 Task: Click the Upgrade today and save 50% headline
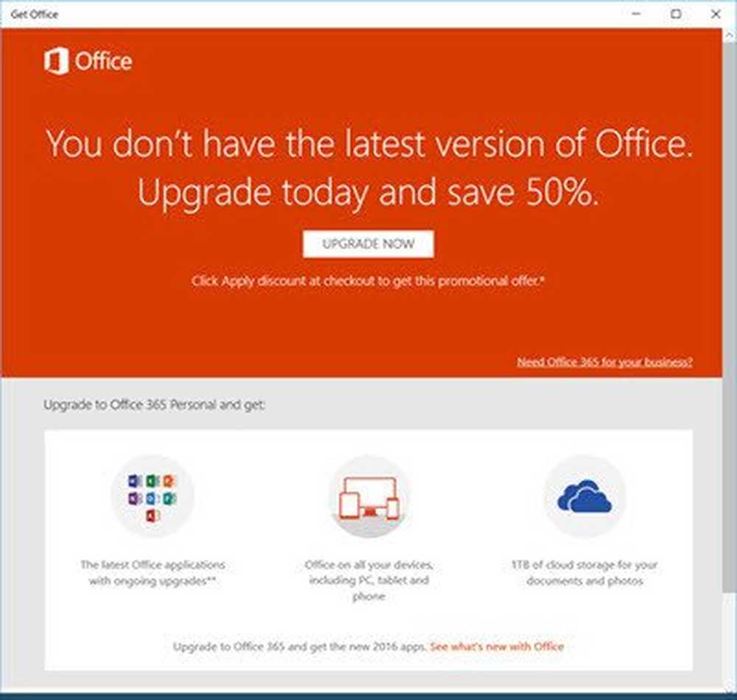pyautogui.click(x=368, y=193)
